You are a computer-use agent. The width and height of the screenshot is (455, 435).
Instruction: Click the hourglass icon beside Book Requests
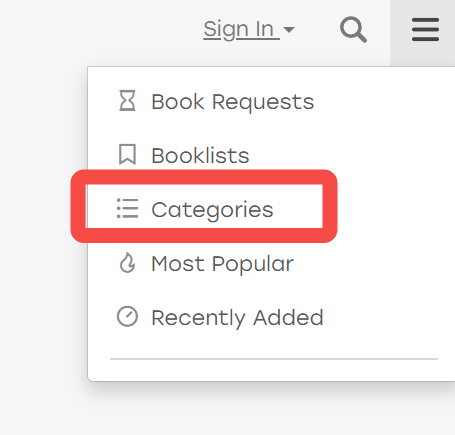(x=127, y=100)
